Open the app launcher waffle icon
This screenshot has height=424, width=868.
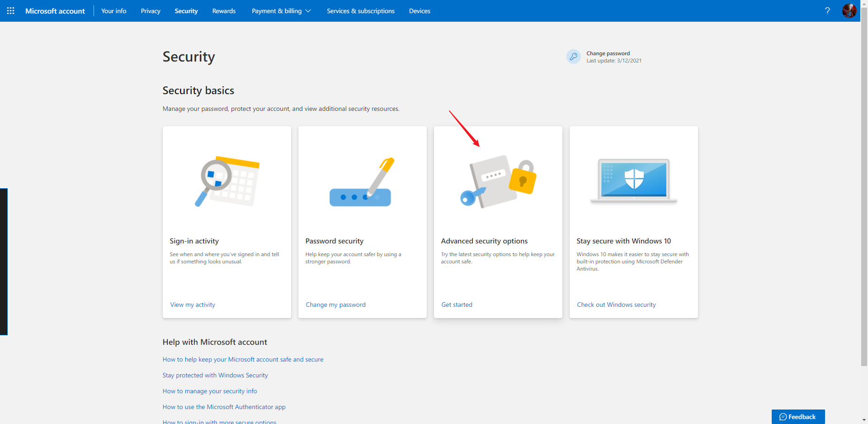[10, 10]
